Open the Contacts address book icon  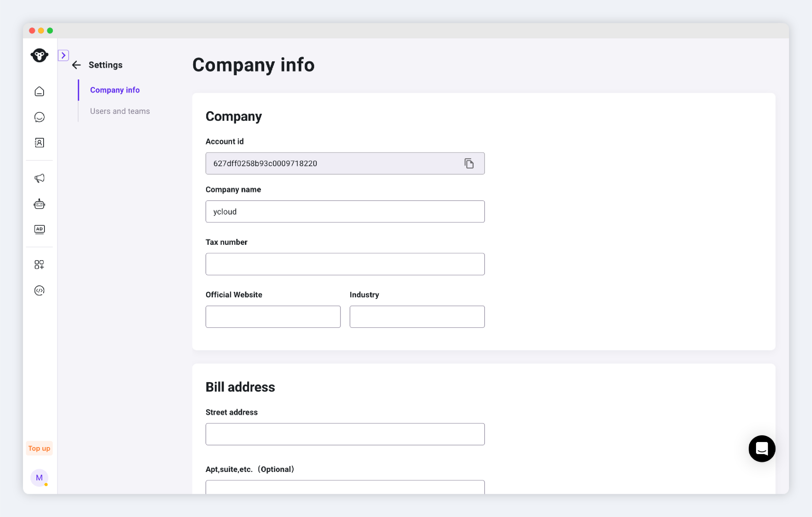click(x=39, y=143)
